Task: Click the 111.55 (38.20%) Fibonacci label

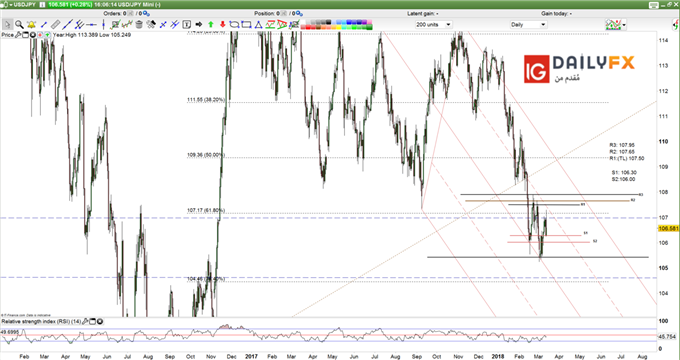Action: (206, 100)
